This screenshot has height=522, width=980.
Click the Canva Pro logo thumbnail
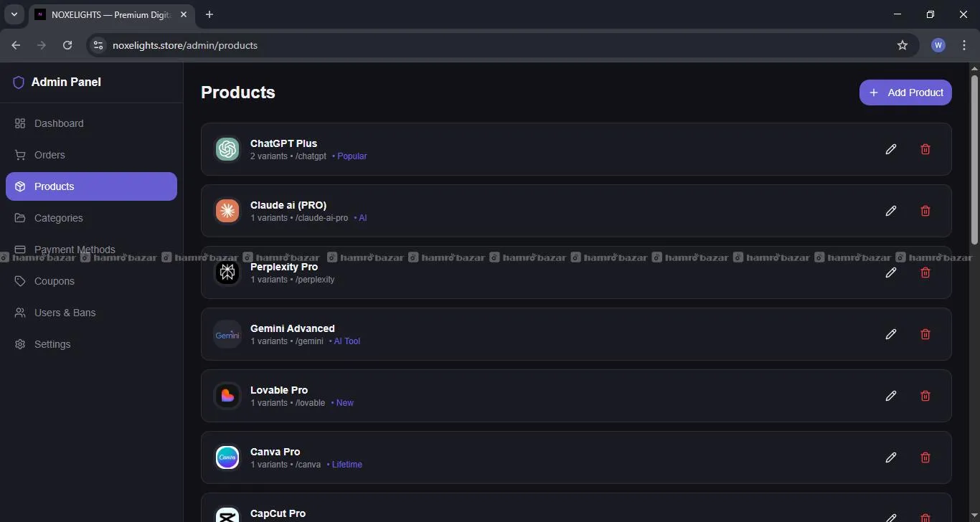click(227, 457)
